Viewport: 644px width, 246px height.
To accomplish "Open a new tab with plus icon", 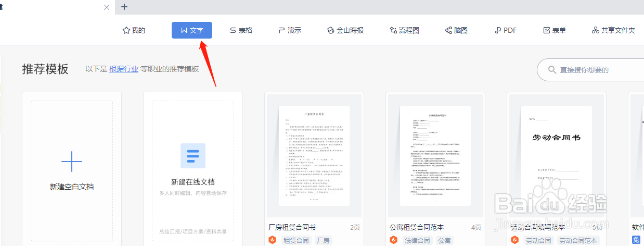I will point(124,7).
